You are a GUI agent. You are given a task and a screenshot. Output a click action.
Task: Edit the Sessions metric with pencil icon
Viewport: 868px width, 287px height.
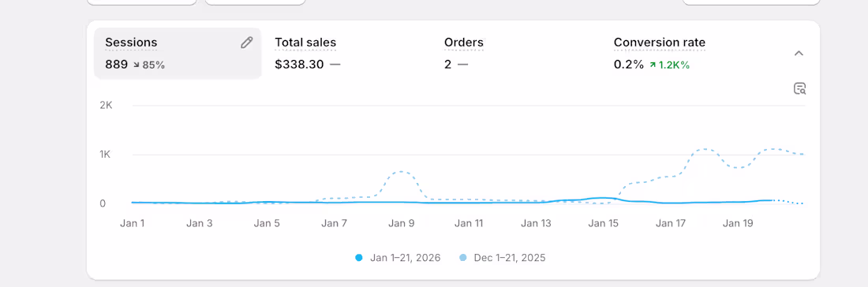coord(247,43)
